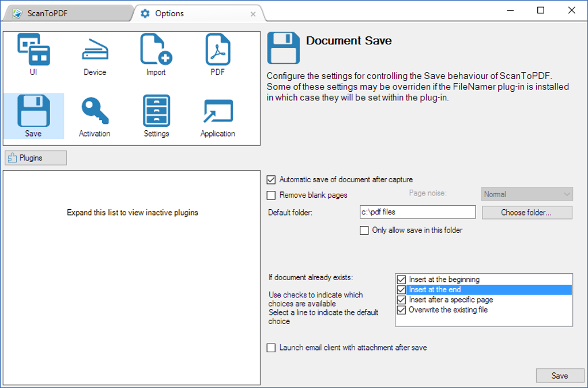Open the Import options category
This screenshot has width=588, height=388.
pyautogui.click(x=156, y=54)
